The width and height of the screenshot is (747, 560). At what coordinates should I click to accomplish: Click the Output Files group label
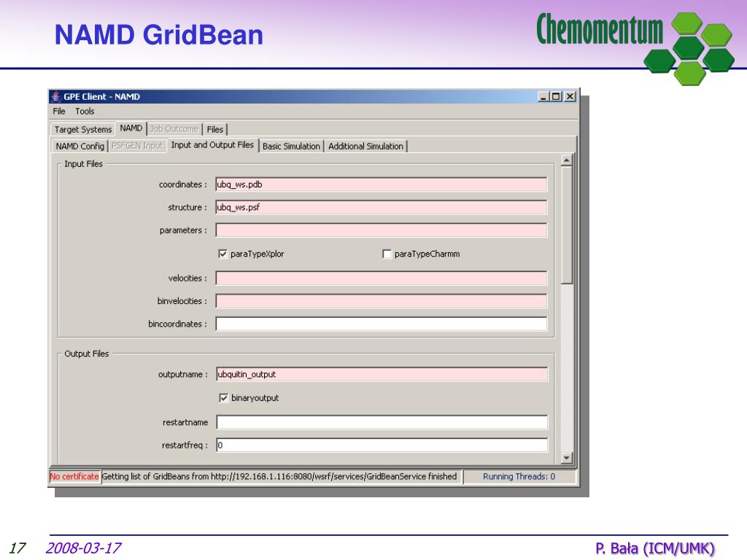[x=87, y=354]
